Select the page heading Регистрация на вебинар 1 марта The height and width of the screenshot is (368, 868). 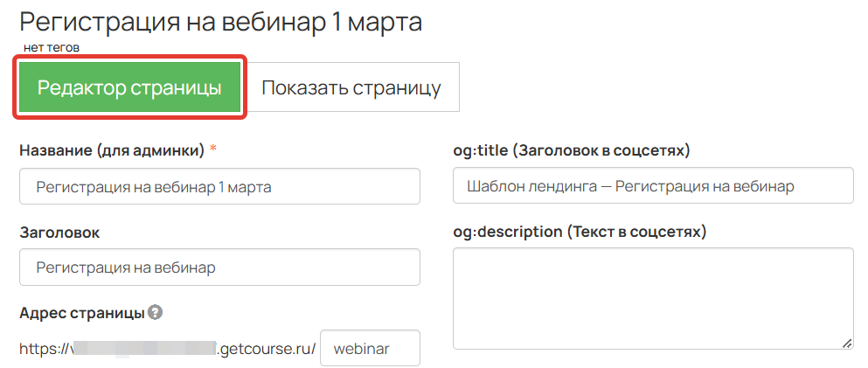[221, 22]
